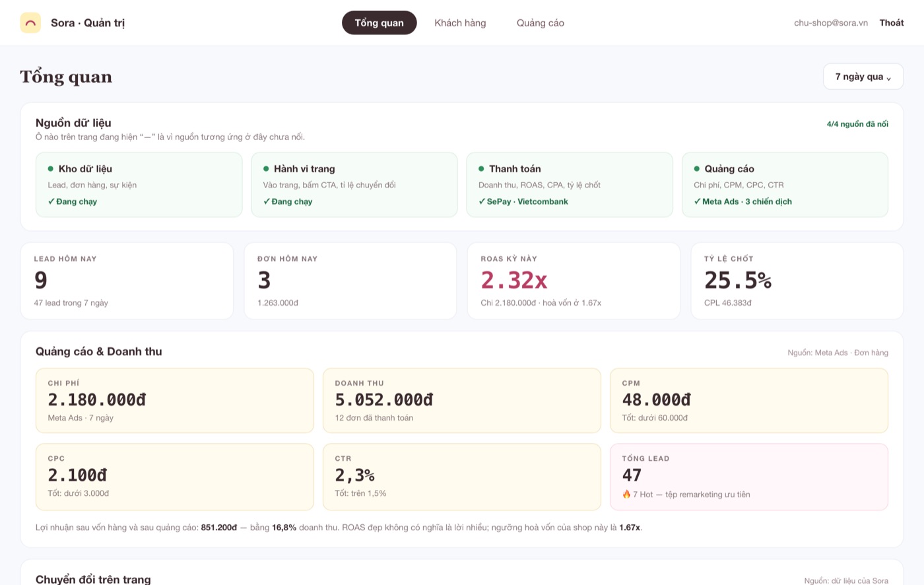Click the Nguồn: Meta Ads · Đơn hàng label
924x585 pixels.
pos(838,353)
